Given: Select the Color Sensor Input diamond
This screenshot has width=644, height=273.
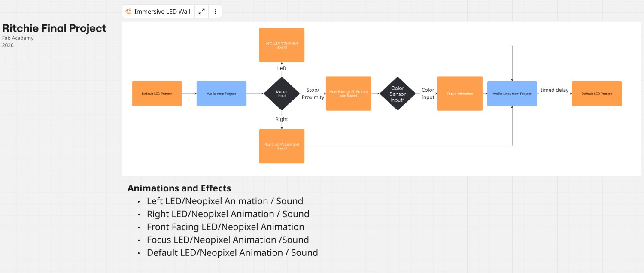Looking at the screenshot, I should [x=398, y=94].
